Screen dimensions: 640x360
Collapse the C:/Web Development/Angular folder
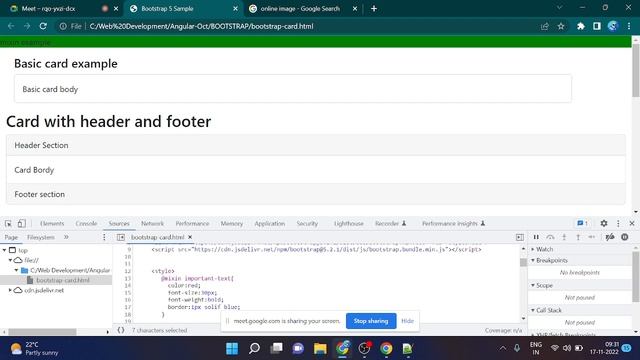click(x=17, y=270)
